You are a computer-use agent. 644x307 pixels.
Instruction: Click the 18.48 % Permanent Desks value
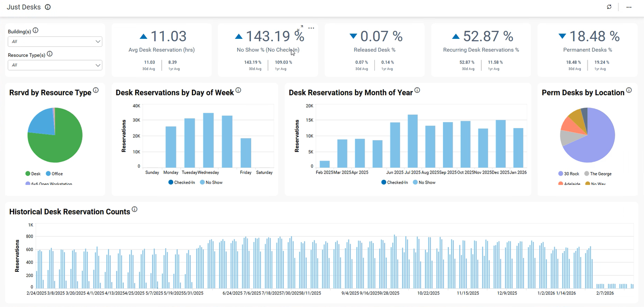coord(594,36)
